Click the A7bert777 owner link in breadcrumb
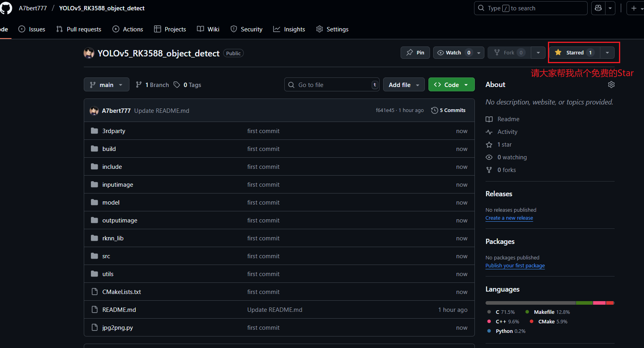Image resolution: width=644 pixels, height=348 pixels. point(33,8)
